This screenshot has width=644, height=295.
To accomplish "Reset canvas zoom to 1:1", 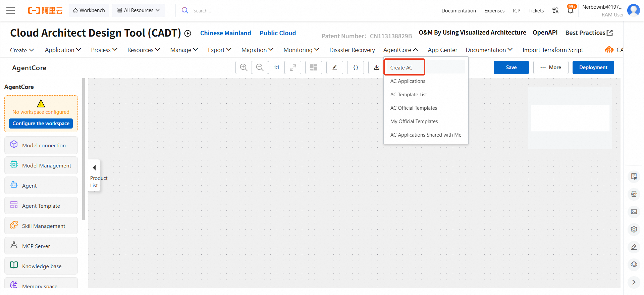I will click(x=276, y=67).
